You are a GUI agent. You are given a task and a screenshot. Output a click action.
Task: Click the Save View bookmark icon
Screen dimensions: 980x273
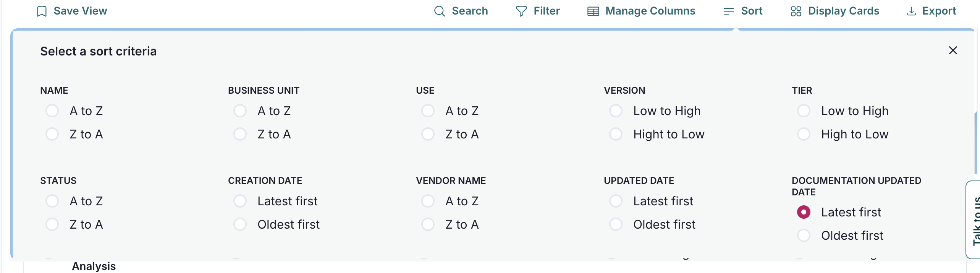click(x=42, y=11)
